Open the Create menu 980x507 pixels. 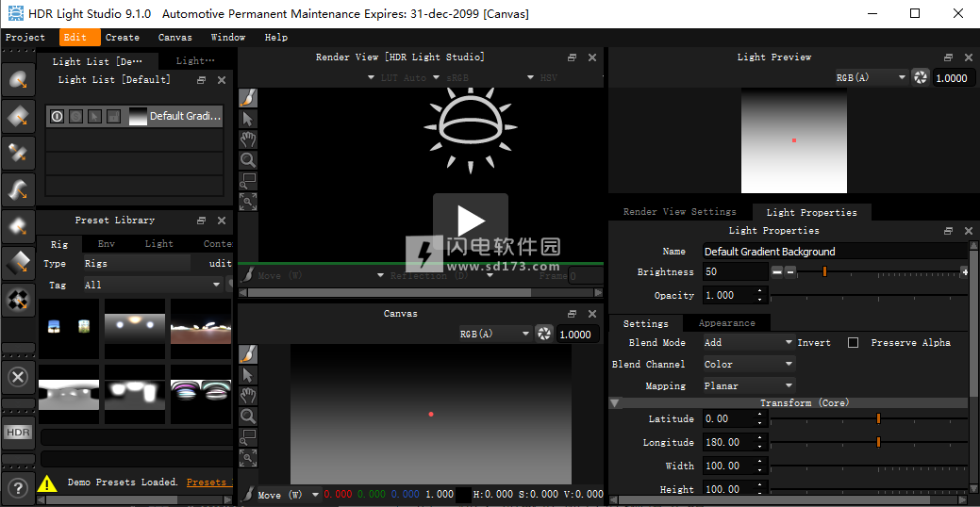[123, 38]
